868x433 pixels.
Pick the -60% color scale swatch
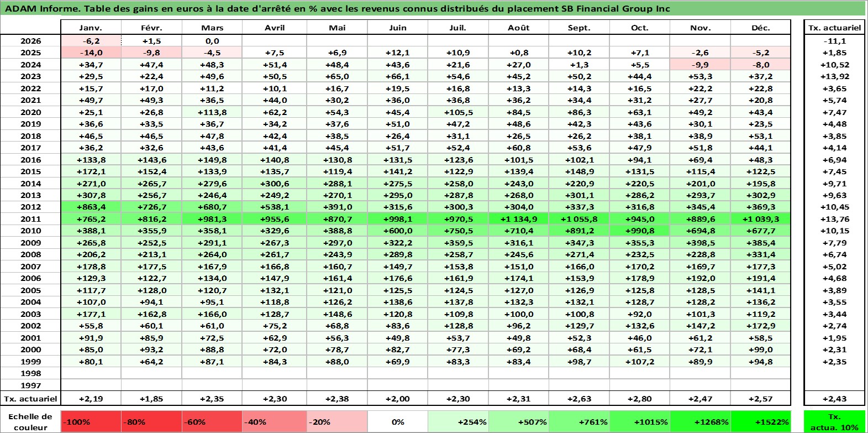coord(212,422)
